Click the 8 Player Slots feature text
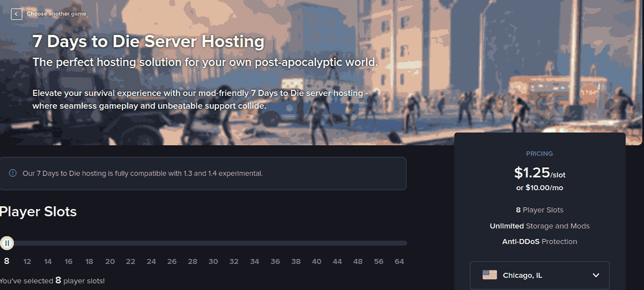This screenshot has width=644, height=290. [539, 210]
